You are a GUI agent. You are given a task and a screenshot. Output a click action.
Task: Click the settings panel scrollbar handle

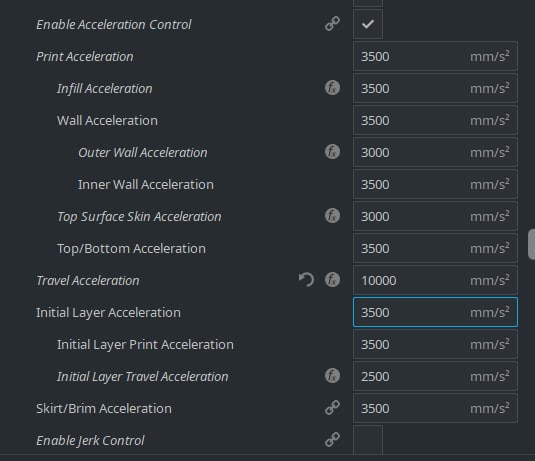(532, 244)
